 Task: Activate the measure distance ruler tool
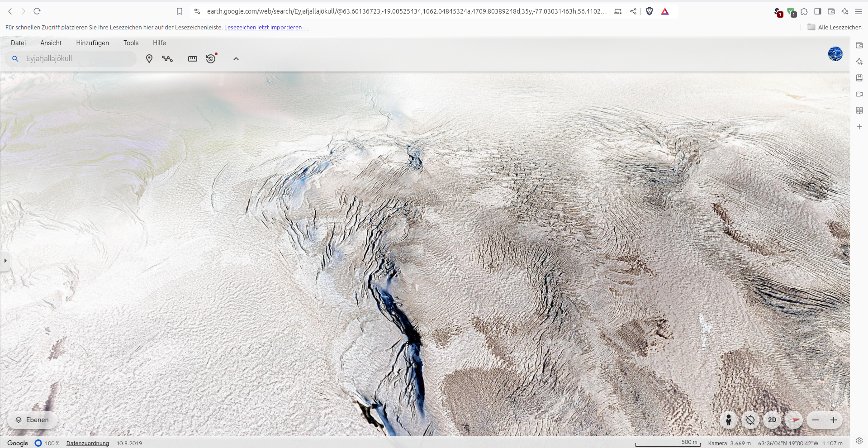[x=193, y=59]
